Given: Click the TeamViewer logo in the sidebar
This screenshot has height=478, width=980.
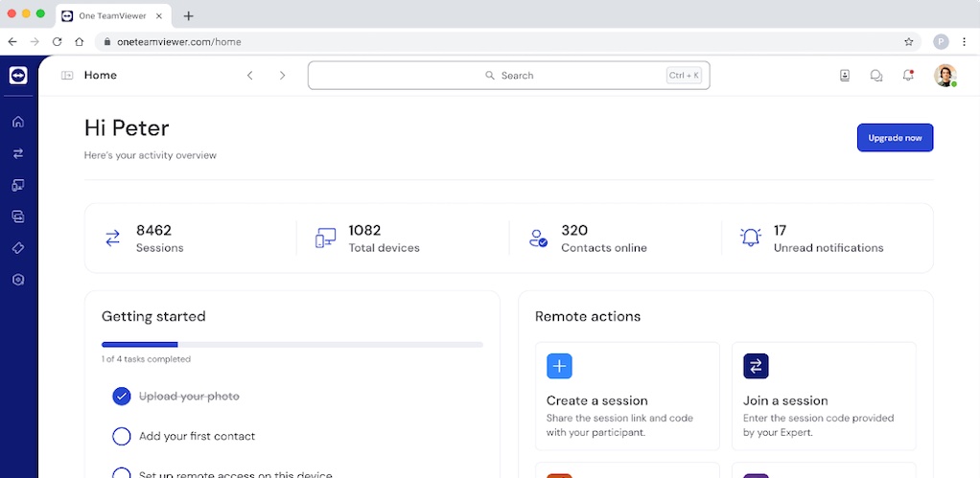Looking at the screenshot, I should click(x=18, y=76).
